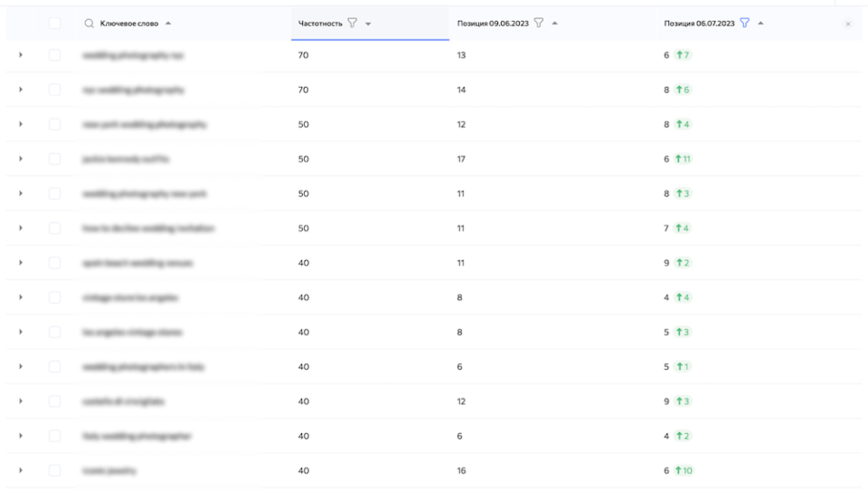Open filter for Позиция 09.06.2023 column
Viewport: 868px width, 499px height.
coord(539,24)
